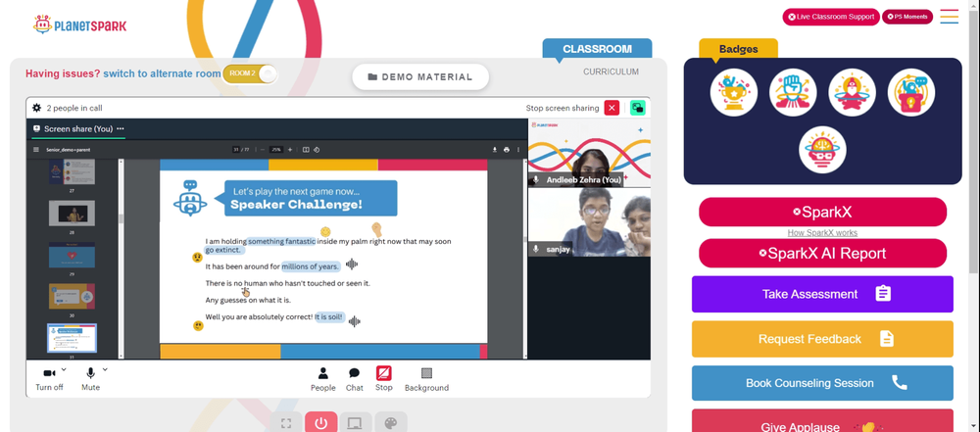Click the trophy badge icon
Screen dimensions: 980x432
point(734,92)
